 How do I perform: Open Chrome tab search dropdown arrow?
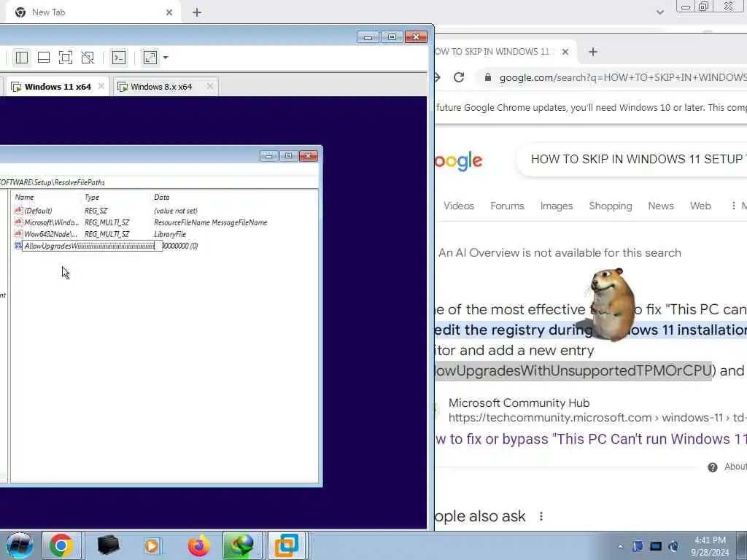coord(660,12)
